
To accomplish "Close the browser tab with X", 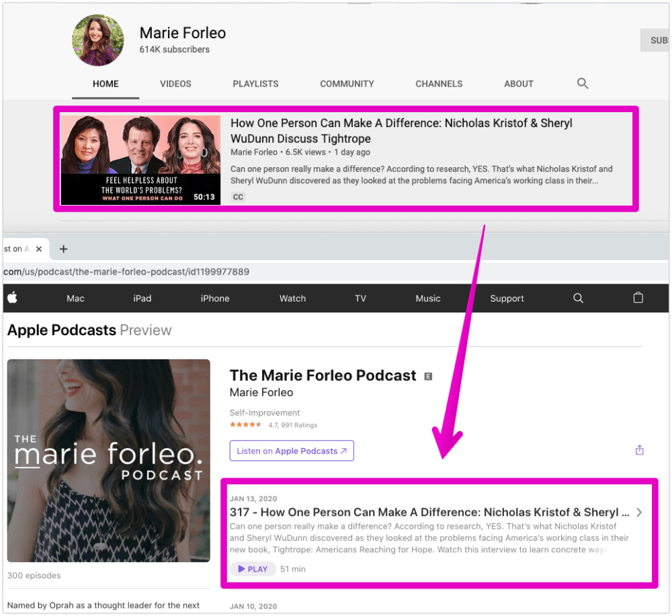I will click(x=39, y=249).
